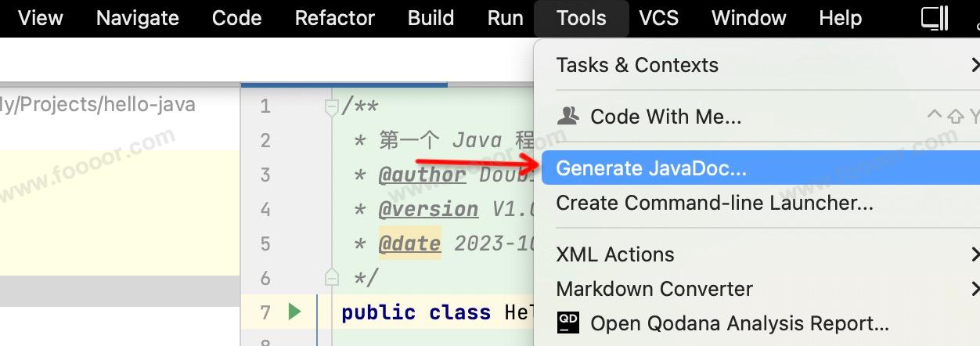Open the Navigate menu
This screenshot has width=980, height=346.
[x=138, y=18]
